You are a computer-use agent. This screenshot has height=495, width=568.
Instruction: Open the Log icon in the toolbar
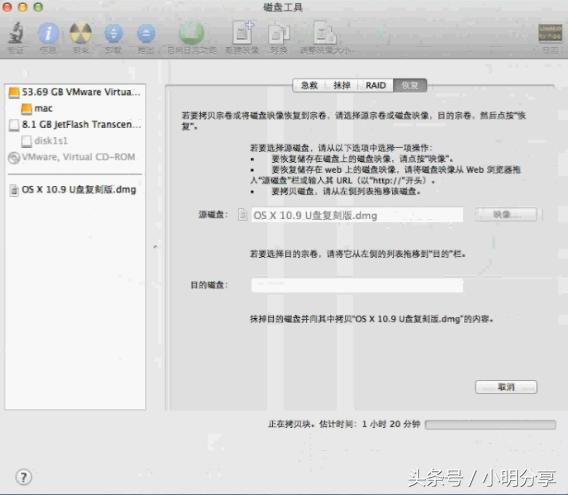[550, 33]
